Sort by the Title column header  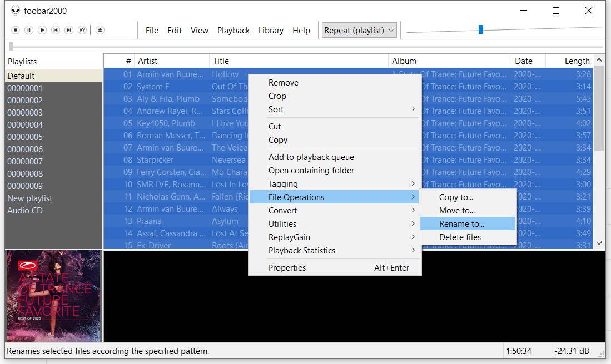(x=299, y=61)
